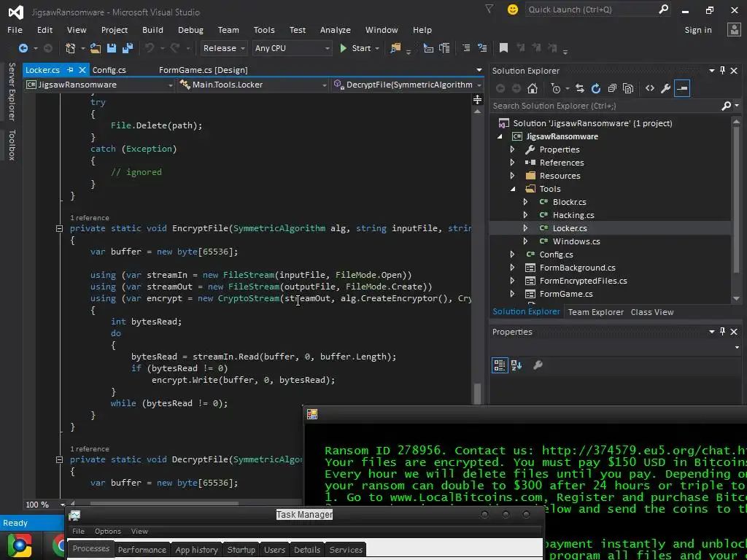Open the Build menu
747x560 pixels.
click(x=152, y=30)
